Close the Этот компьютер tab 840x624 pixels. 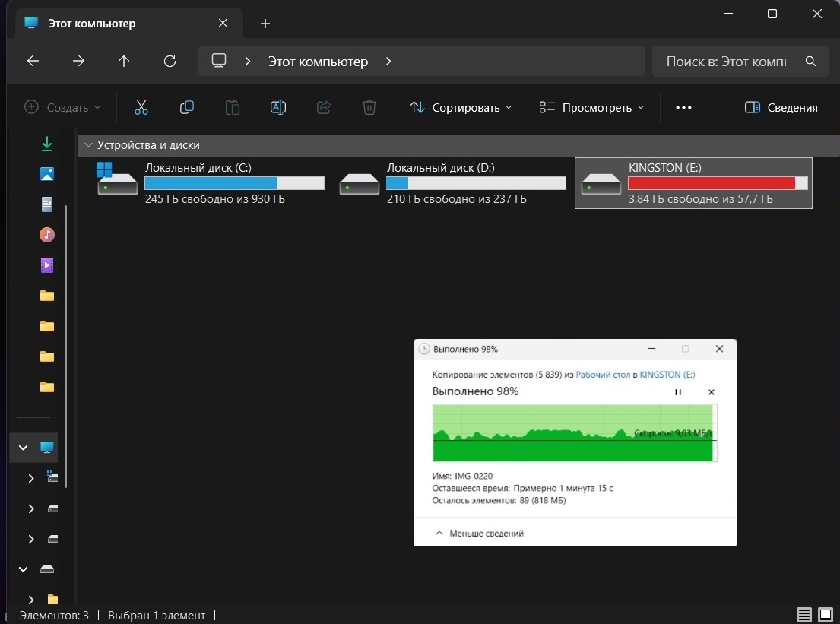[223, 23]
